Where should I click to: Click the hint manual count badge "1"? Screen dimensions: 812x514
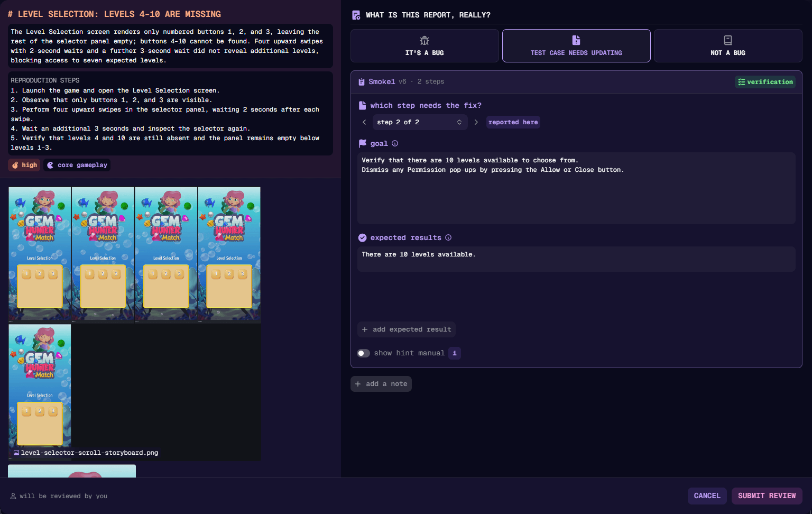(x=455, y=353)
